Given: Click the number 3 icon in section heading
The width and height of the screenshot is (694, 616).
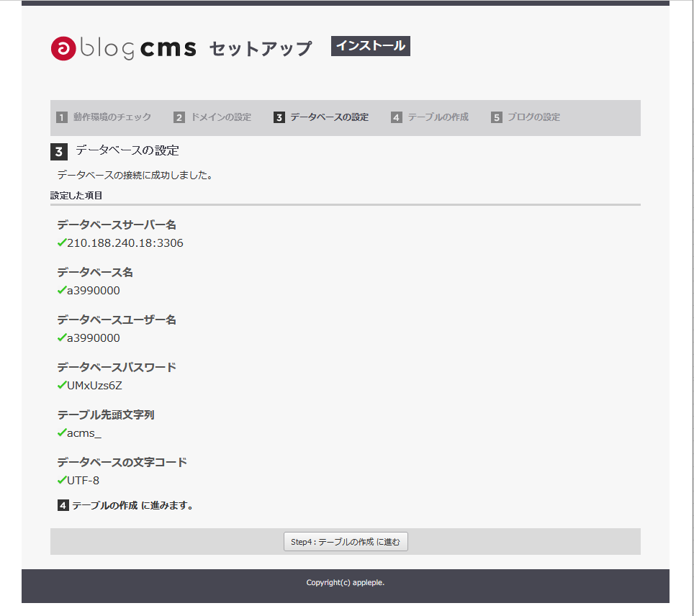Looking at the screenshot, I should coord(59,152).
